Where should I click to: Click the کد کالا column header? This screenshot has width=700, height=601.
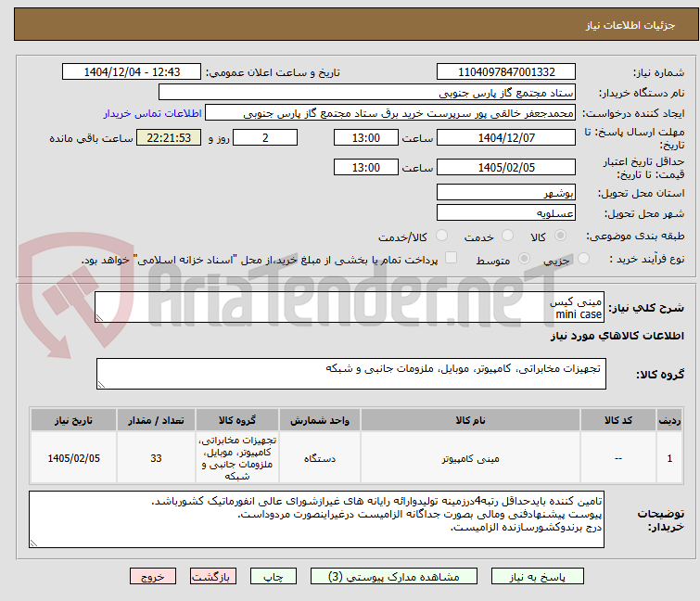point(618,420)
